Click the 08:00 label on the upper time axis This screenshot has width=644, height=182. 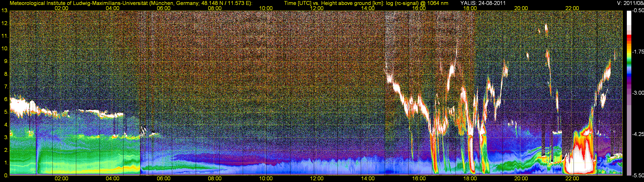click(x=215, y=8)
